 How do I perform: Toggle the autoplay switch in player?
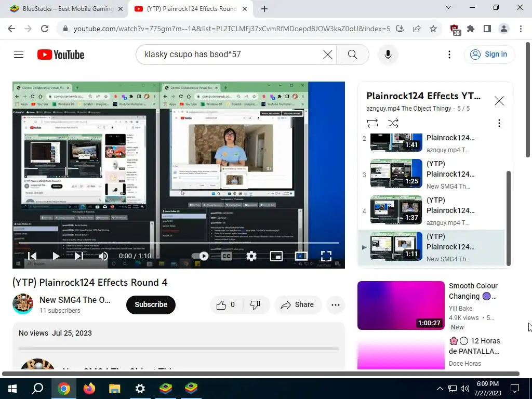200,256
